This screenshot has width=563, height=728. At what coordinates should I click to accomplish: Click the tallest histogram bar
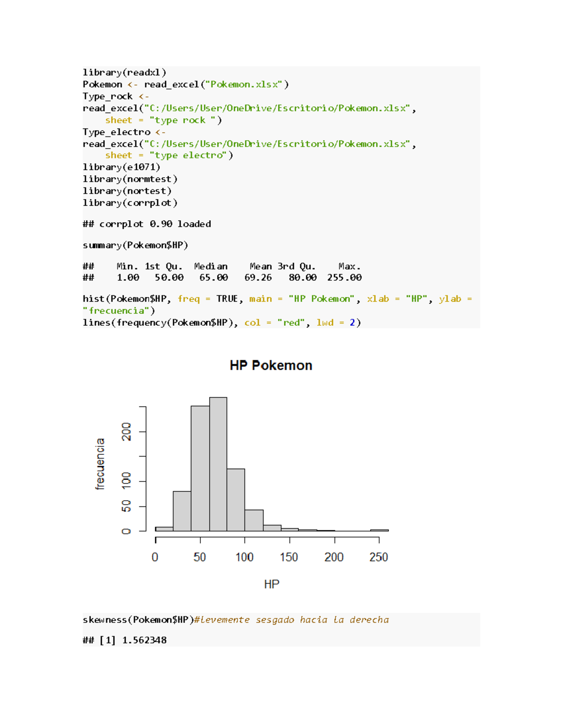[218, 464]
